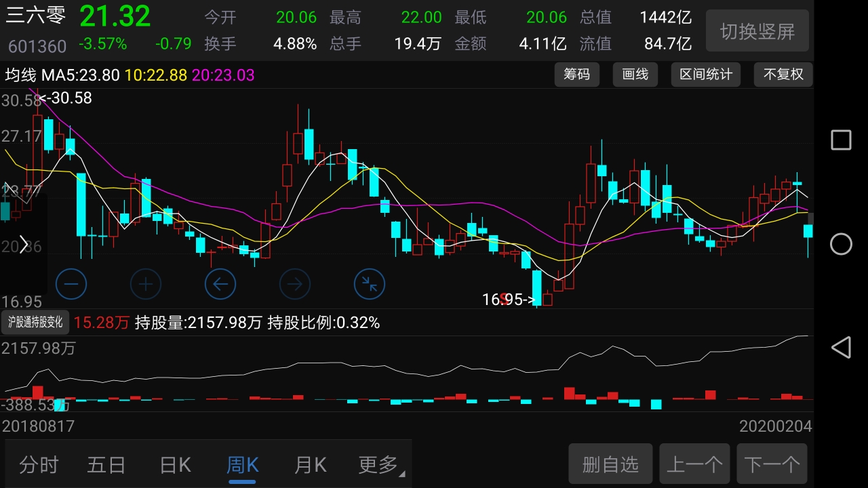
Task: Select the 五日 five-day chart tab
Action: click(106, 464)
